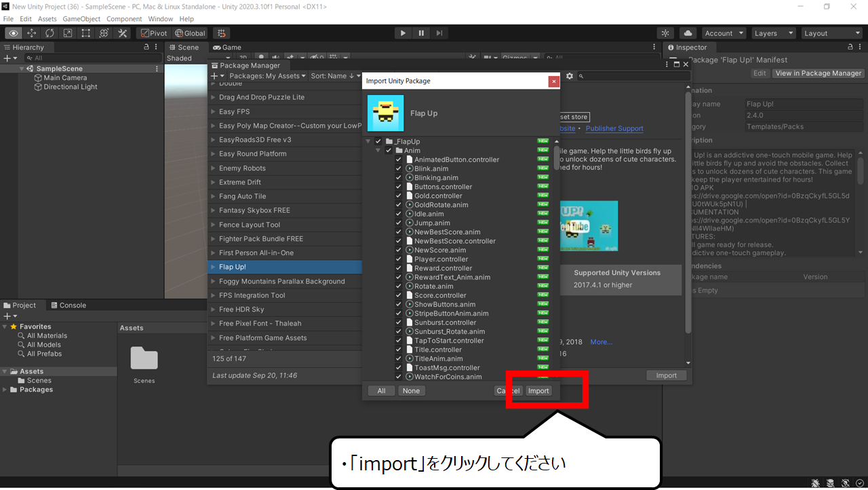Open the Assets menu
868x490 pixels.
click(47, 19)
